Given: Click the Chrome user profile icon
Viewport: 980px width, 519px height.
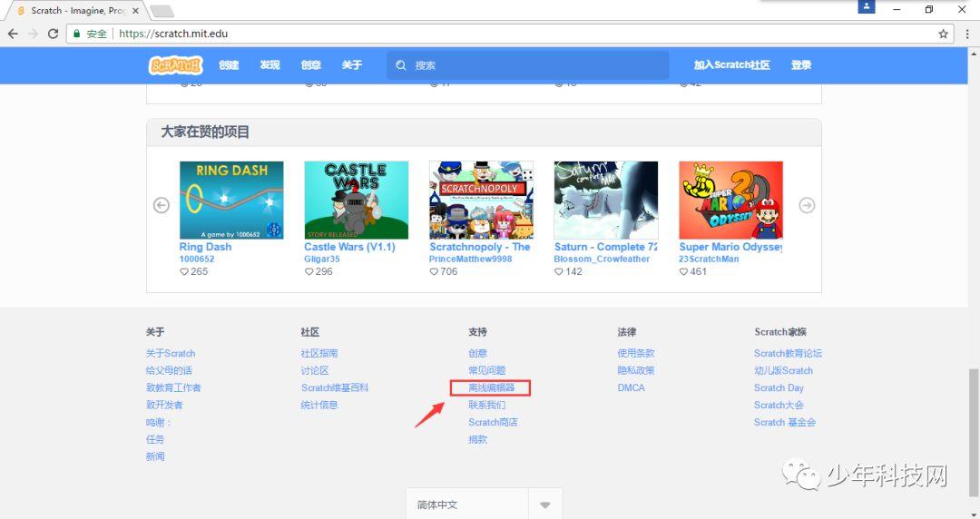Looking at the screenshot, I should point(867,6).
